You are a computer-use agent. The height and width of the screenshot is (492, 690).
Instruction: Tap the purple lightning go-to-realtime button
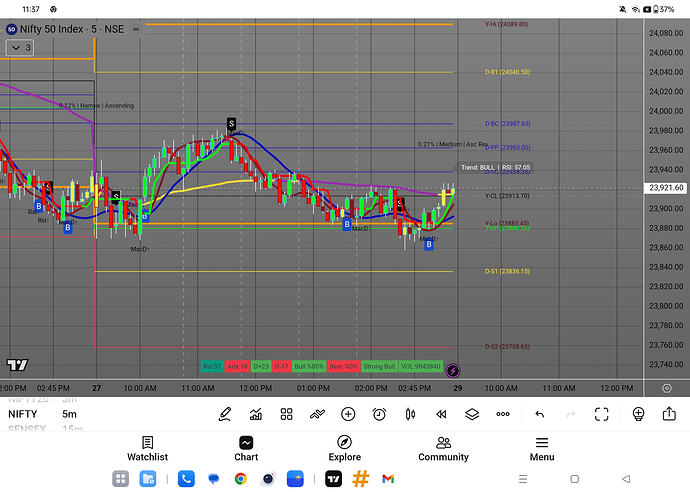coord(452,371)
